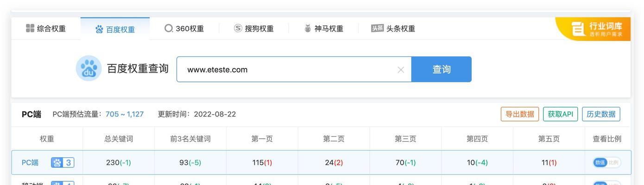The height and width of the screenshot is (185, 644).
Task: Click third page value 70(-1)
Action: pos(405,162)
